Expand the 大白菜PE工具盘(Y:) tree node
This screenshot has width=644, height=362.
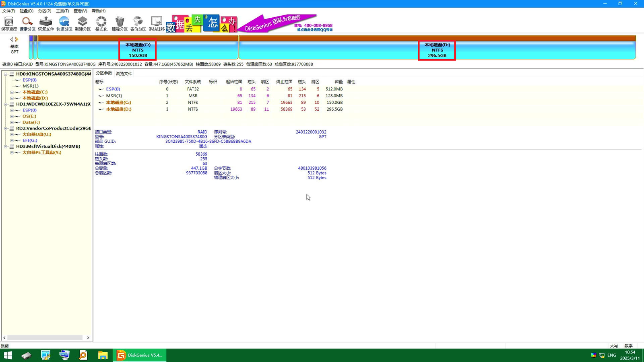click(12, 152)
